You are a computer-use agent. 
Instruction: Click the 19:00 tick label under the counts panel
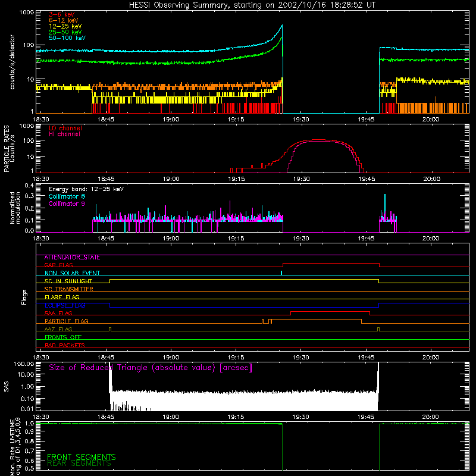coord(171,120)
